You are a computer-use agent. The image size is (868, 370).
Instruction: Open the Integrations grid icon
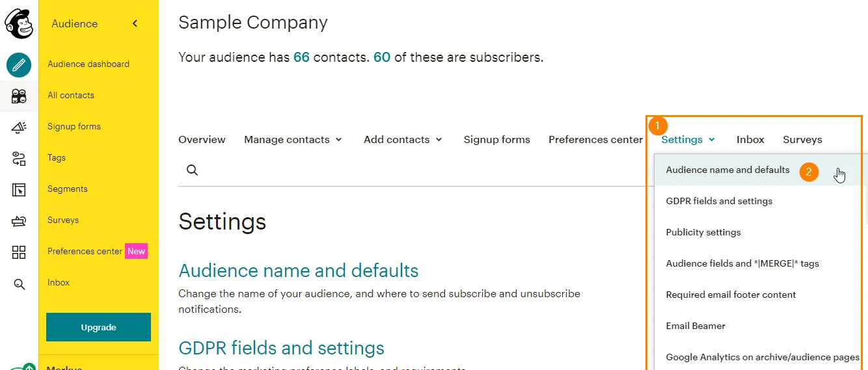[19, 252]
